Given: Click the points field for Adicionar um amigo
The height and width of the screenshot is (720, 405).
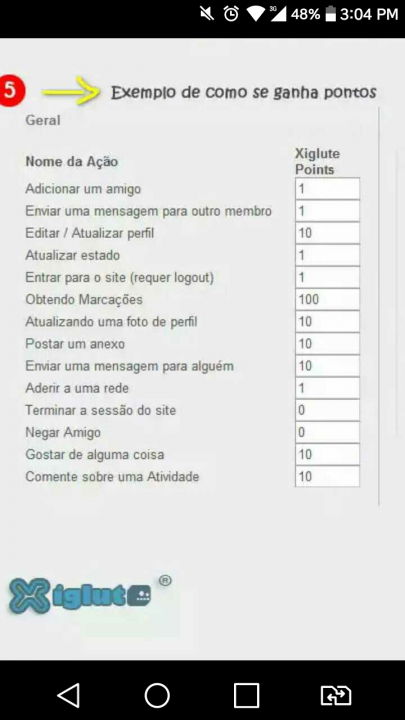Looking at the screenshot, I should [327, 189].
